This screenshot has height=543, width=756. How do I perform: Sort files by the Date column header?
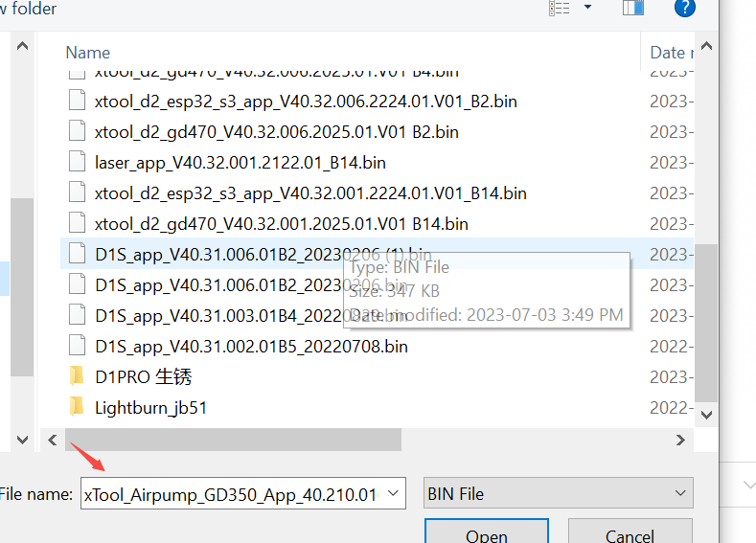click(672, 53)
